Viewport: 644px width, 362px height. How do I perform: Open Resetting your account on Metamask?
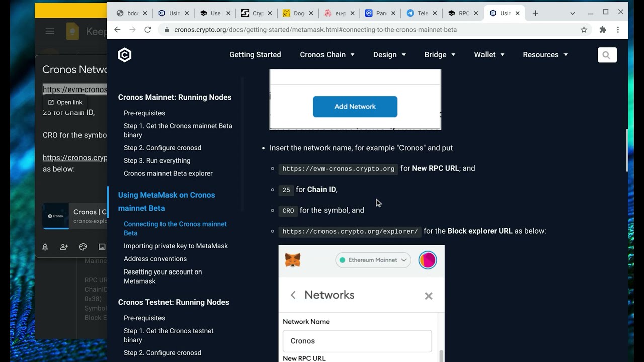[x=163, y=276]
